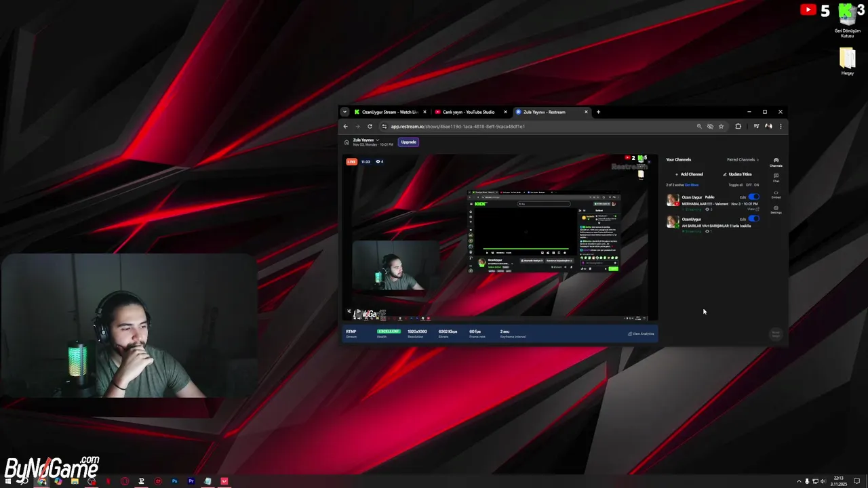
Task: Toggle the Ozan Uygur YouTube channel switch
Action: 753,197
